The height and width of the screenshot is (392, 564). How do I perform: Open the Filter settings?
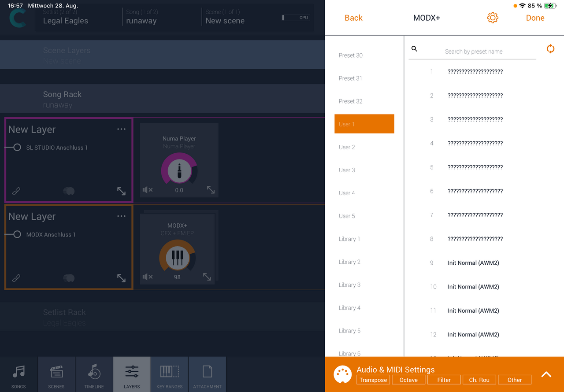tap(444, 380)
